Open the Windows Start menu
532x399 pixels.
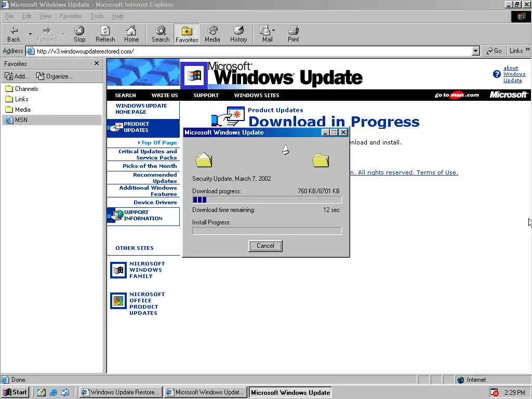coord(15,392)
